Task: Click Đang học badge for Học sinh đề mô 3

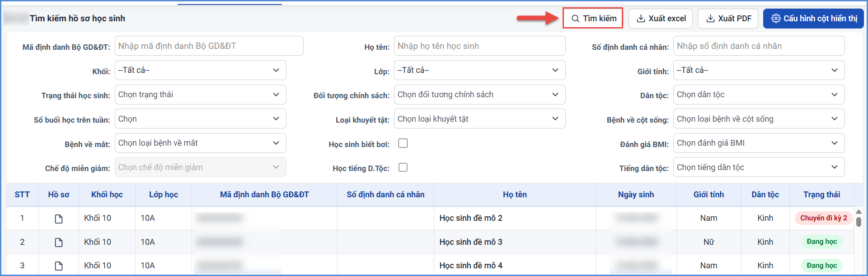Action: (821, 242)
